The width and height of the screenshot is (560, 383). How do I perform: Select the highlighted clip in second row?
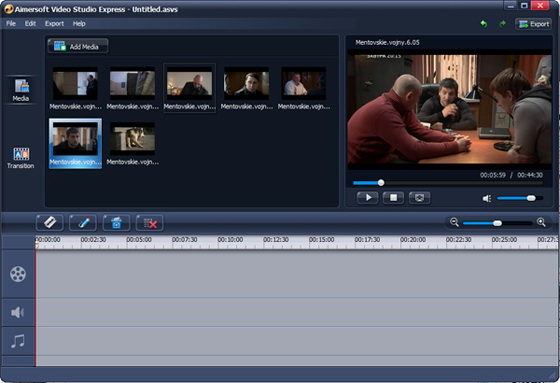75,144
